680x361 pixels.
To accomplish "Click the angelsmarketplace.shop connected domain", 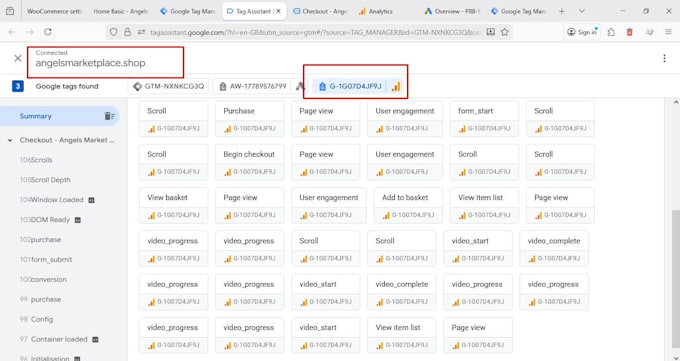I will (90, 63).
